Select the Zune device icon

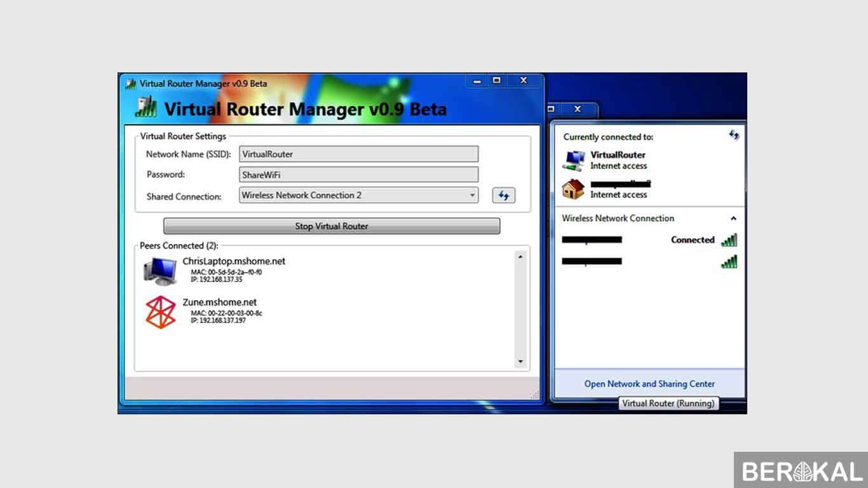[160, 312]
